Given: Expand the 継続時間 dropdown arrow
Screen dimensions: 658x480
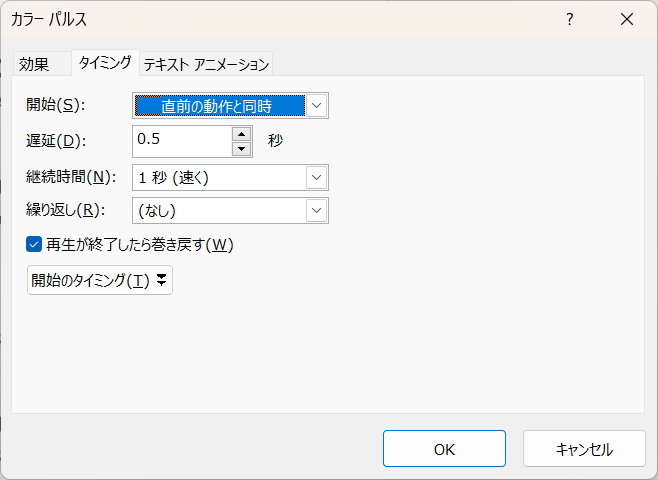Looking at the screenshot, I should tap(316, 177).
